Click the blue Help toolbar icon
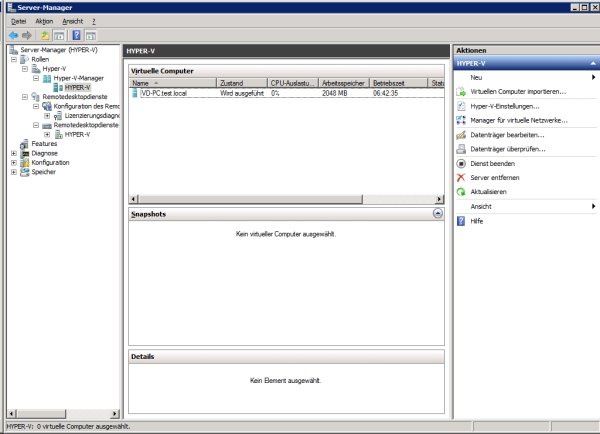Viewport: 600px width, 434px height. pos(76,35)
